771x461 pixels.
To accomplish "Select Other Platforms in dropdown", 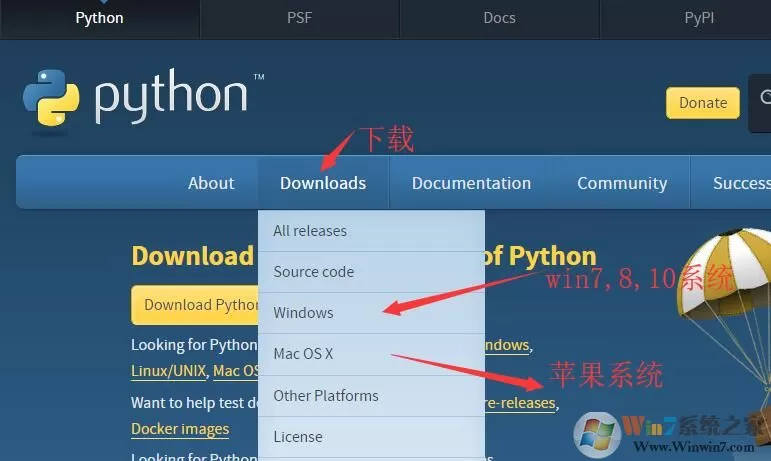I will pyautogui.click(x=371, y=396).
